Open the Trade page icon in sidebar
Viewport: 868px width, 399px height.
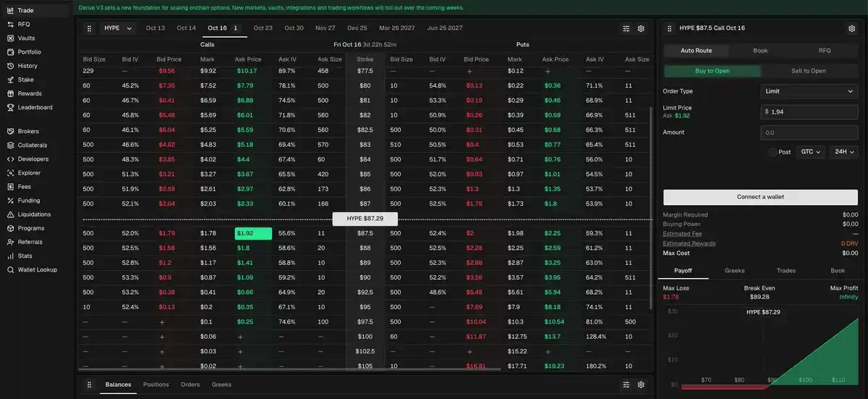(10, 11)
